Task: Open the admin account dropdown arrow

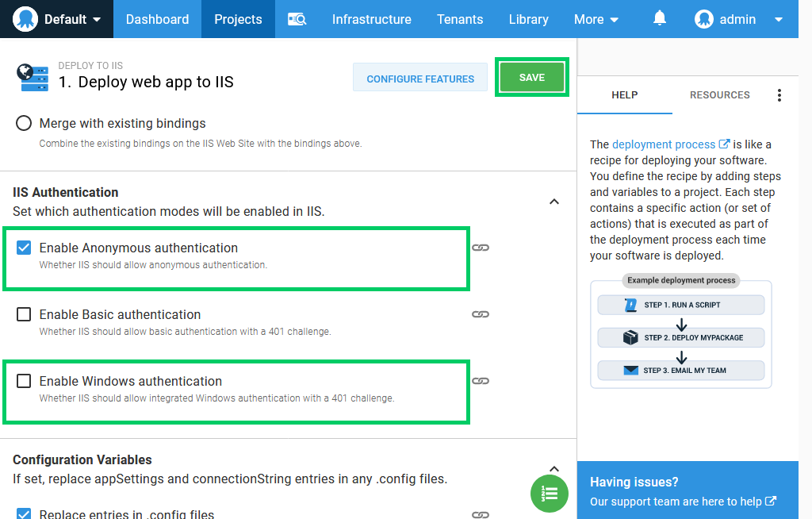Action: point(779,20)
